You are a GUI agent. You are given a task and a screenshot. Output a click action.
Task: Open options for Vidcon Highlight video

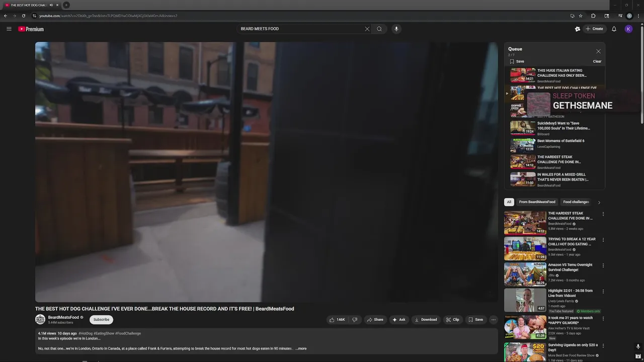[603, 291]
